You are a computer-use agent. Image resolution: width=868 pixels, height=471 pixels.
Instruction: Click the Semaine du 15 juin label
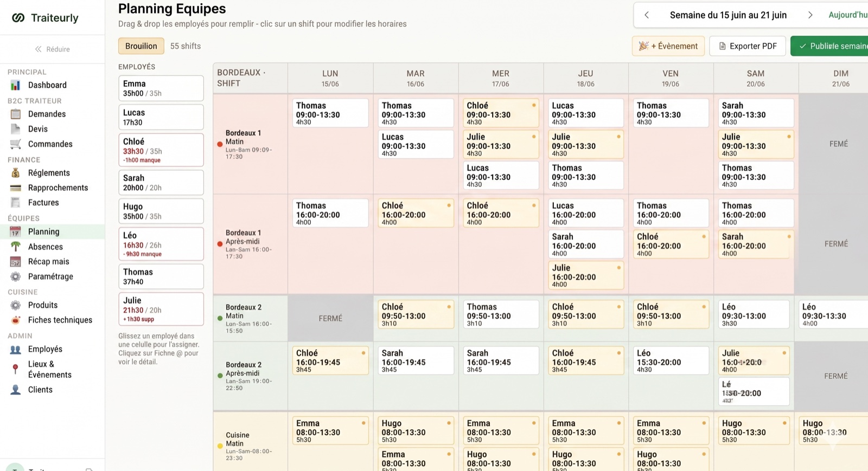click(x=728, y=15)
